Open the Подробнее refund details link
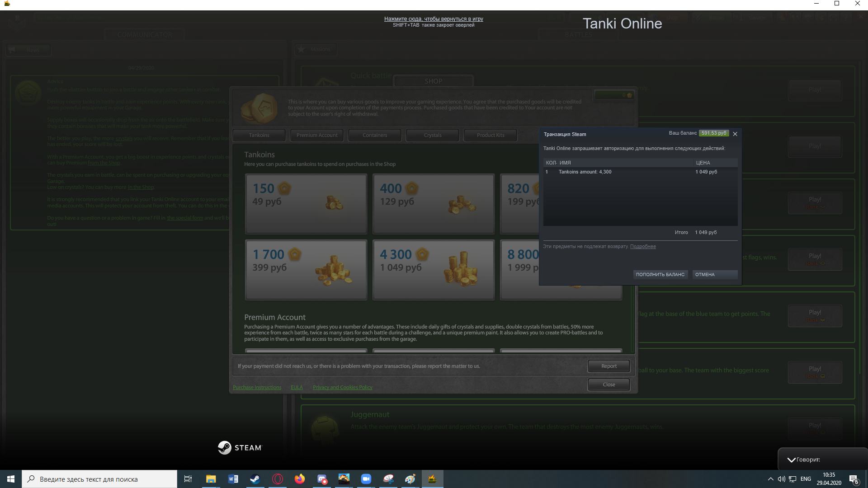The image size is (868, 488). [x=643, y=247]
